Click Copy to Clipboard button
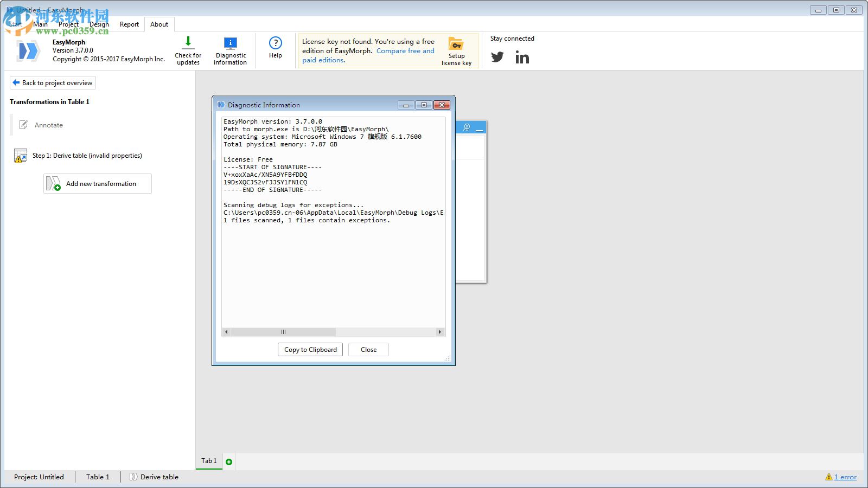 pos(310,350)
